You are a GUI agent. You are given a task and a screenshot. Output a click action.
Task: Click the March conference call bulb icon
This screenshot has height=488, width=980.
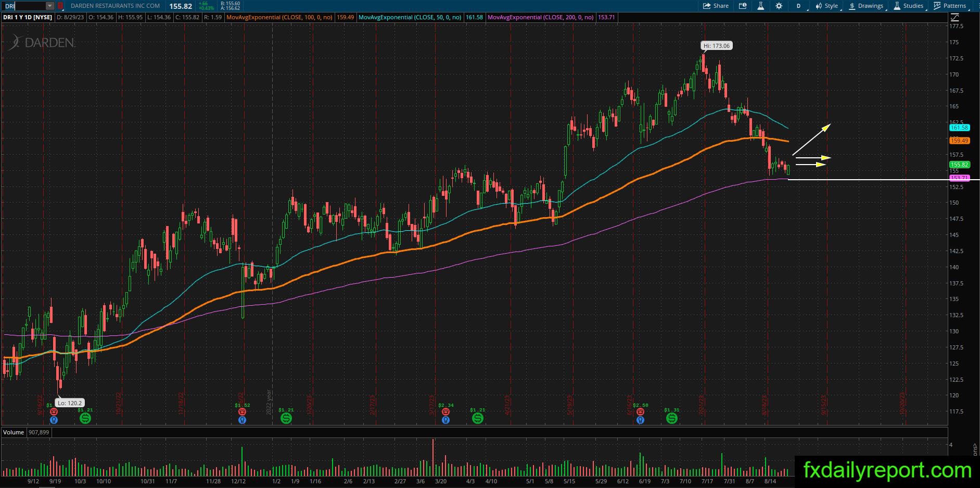tap(446, 420)
